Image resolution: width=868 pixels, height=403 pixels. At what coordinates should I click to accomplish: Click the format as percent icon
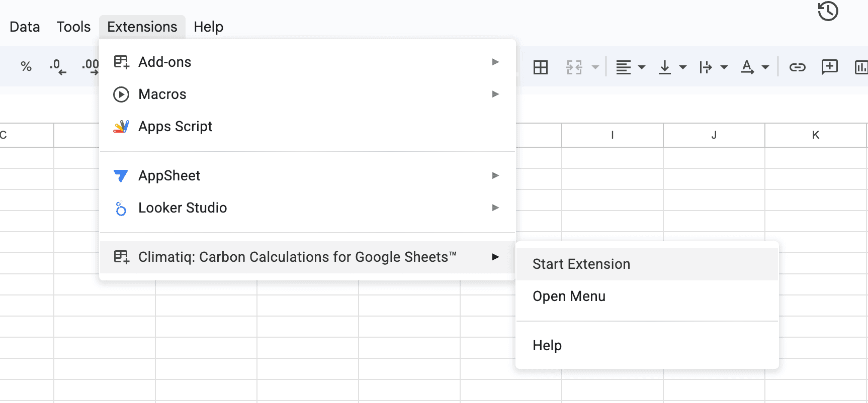(26, 66)
